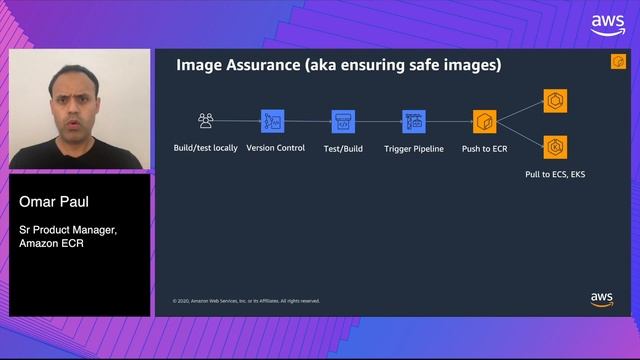
Task: Select the upper orange ECS icon
Action: (x=556, y=101)
